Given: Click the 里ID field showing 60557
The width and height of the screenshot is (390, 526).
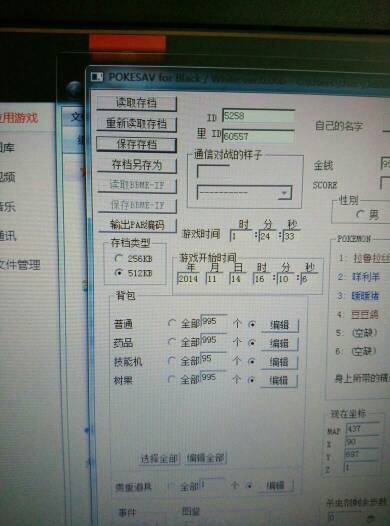Looking at the screenshot, I should [x=259, y=137].
